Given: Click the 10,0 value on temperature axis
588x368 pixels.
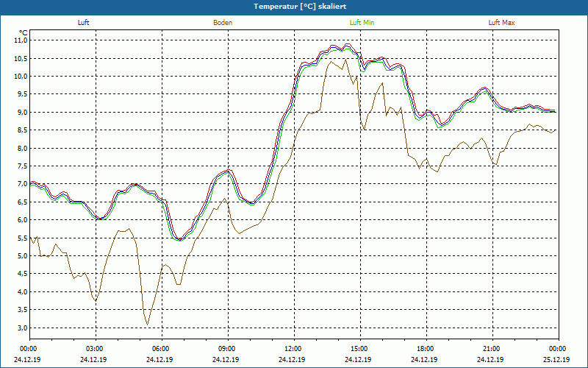Looking at the screenshot, I should tap(21, 77).
